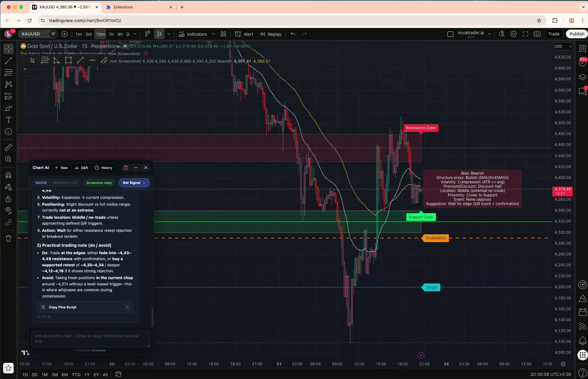Image resolution: width=588 pixels, height=379 pixels.
Task: Click the 20:30:08 UTC+3:30 timezone
Action: tap(551, 374)
